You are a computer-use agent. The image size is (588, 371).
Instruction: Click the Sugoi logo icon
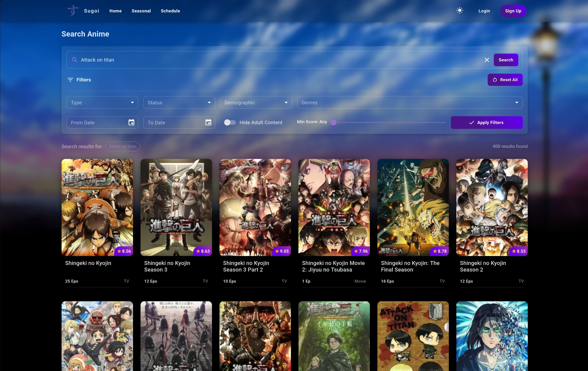tap(73, 11)
